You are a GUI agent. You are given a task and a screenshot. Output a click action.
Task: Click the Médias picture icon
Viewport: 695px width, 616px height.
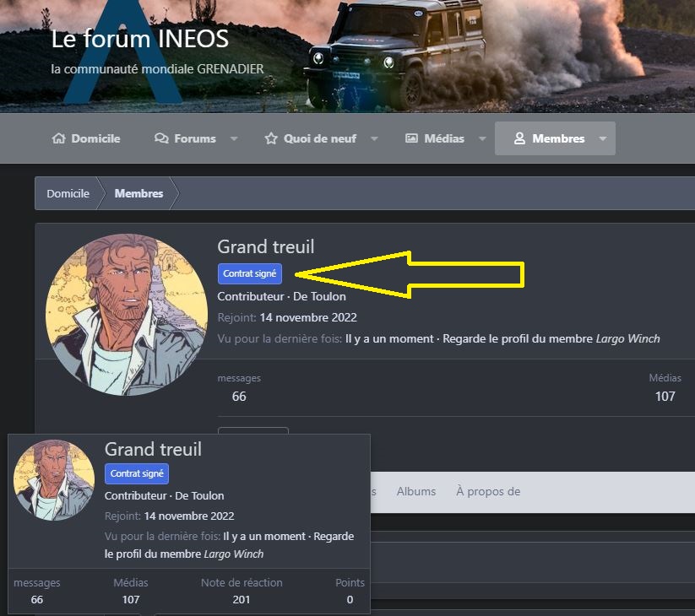tap(411, 138)
